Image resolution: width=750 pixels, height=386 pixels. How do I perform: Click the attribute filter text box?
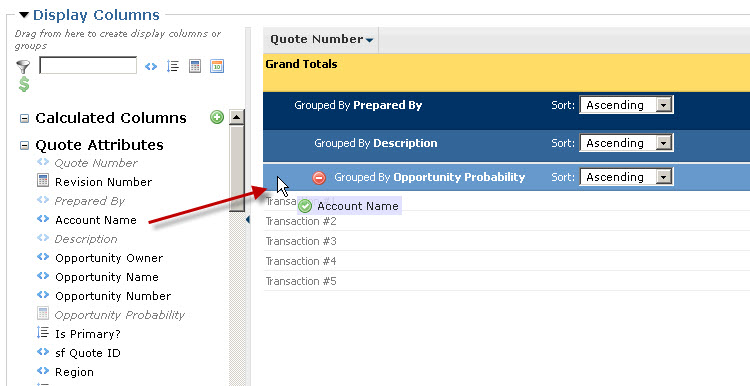pyautogui.click(x=88, y=66)
